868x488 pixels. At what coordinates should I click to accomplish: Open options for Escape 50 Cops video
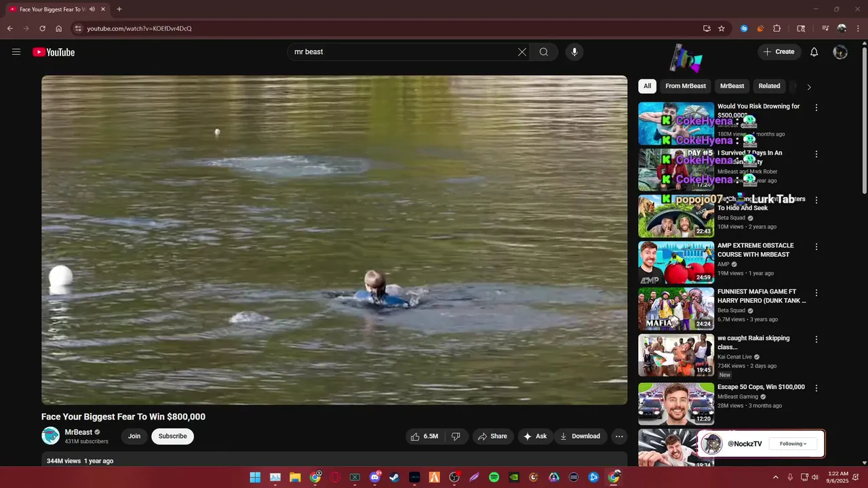click(816, 388)
